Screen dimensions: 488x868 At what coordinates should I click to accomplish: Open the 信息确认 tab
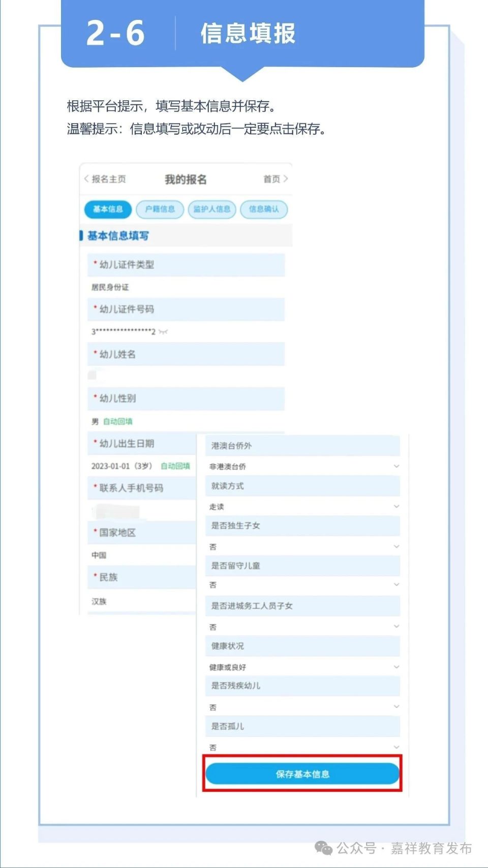tap(264, 209)
